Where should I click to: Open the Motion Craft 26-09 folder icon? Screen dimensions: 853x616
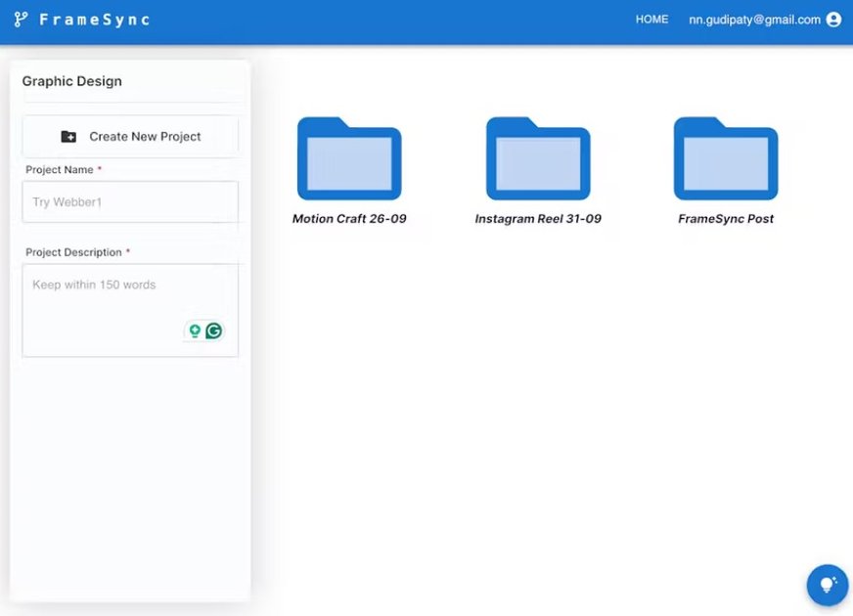(348, 158)
